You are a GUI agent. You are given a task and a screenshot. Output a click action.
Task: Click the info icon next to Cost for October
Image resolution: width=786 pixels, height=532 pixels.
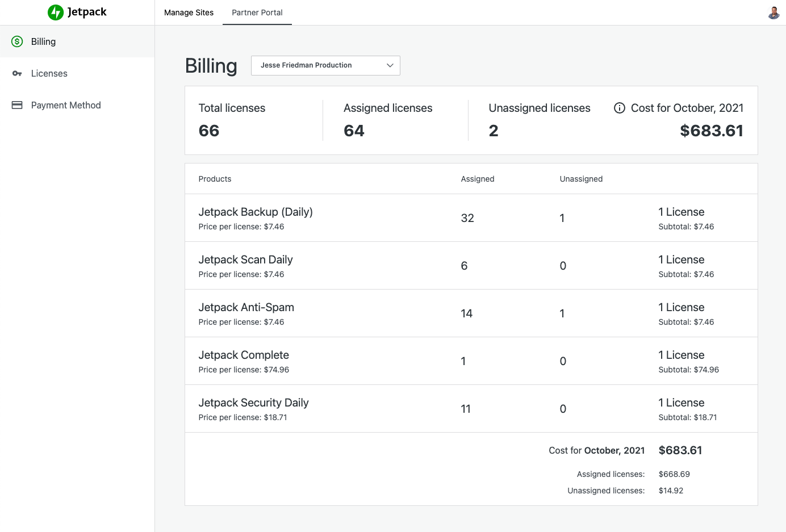point(619,108)
